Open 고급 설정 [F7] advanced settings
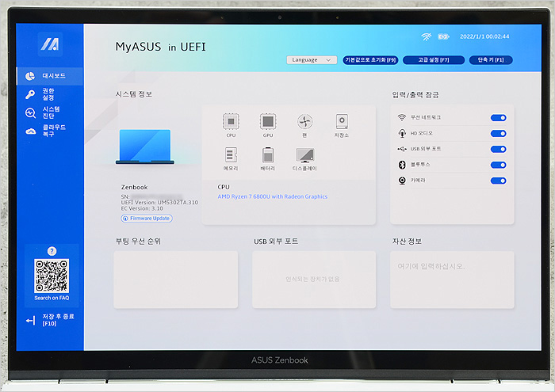Screen dimensions: 555x392 coord(434,60)
